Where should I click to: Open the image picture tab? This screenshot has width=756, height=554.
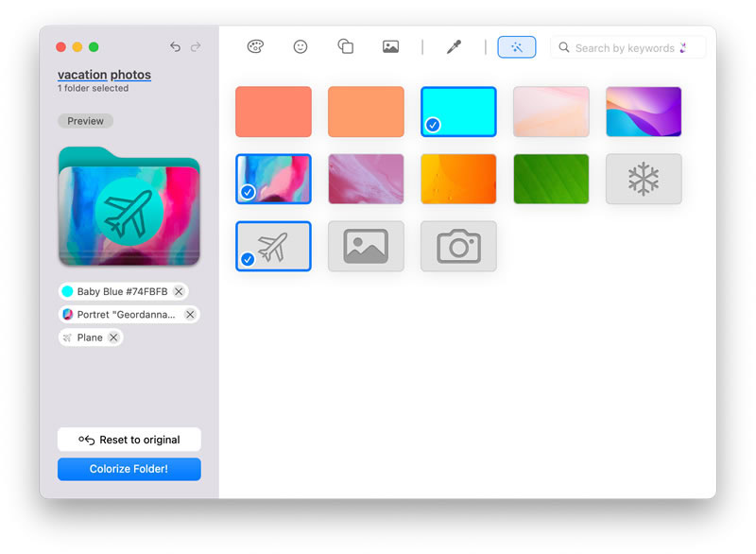[x=390, y=46]
